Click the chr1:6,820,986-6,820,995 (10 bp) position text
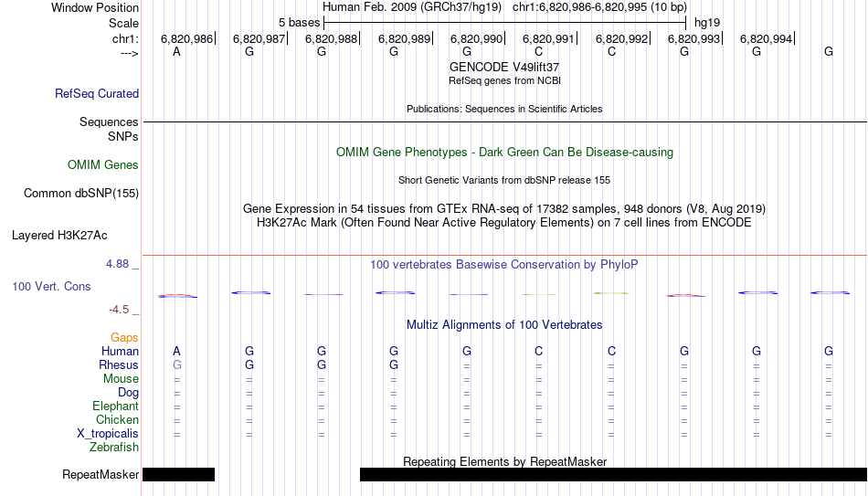The height and width of the screenshot is (496, 868). coord(599,7)
